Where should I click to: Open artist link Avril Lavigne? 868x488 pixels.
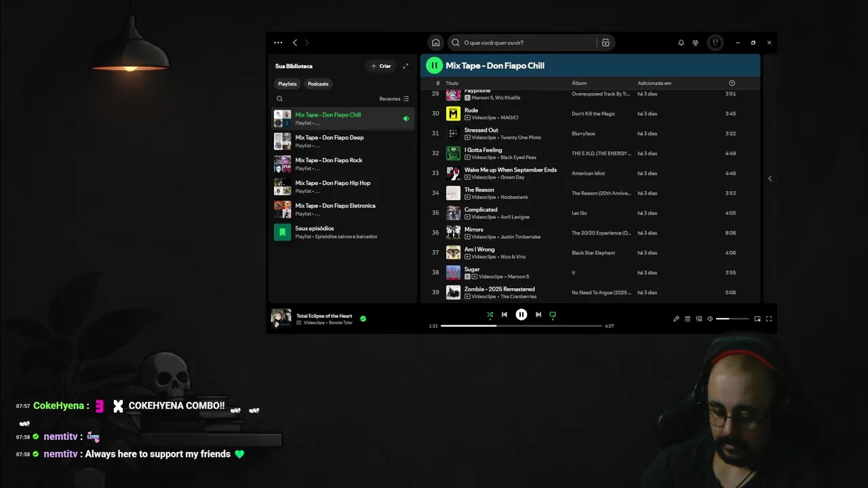(515, 217)
